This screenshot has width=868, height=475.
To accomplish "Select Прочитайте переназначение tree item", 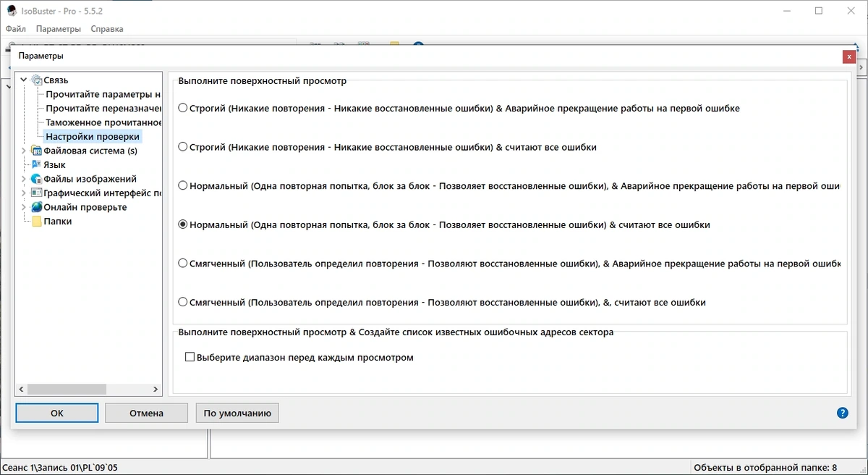I will tap(103, 109).
